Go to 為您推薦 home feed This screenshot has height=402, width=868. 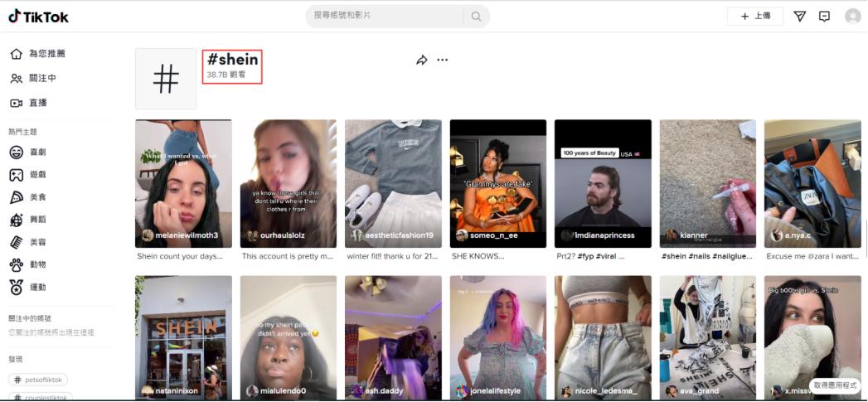(x=37, y=54)
